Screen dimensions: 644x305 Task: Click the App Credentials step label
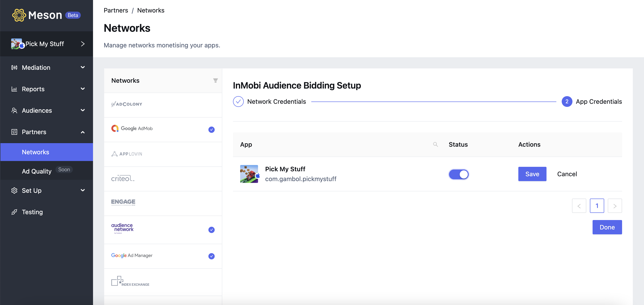(x=599, y=102)
